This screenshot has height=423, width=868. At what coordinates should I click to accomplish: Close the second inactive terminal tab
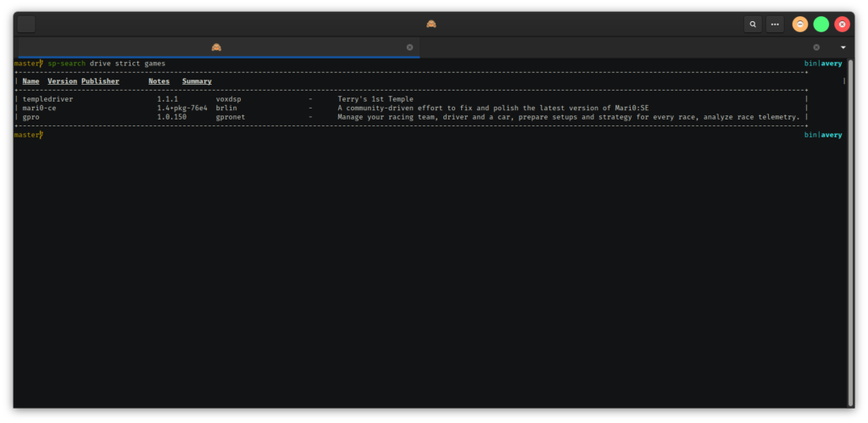(x=816, y=47)
